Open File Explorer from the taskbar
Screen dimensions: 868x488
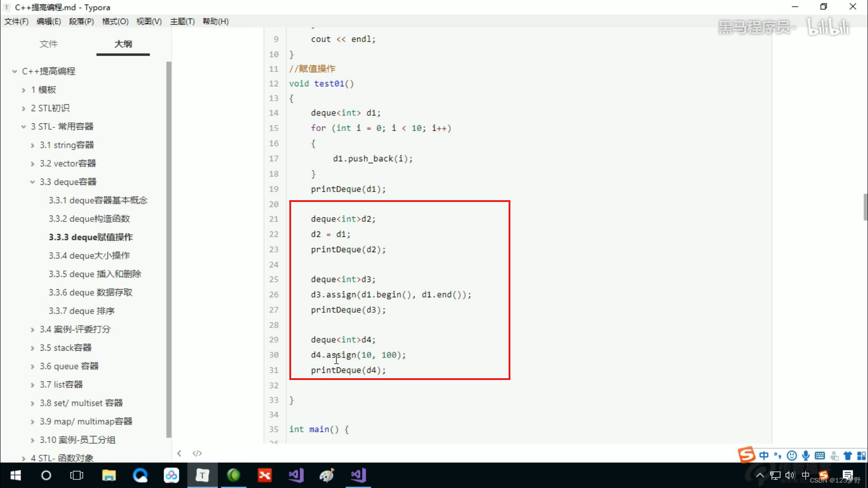108,475
